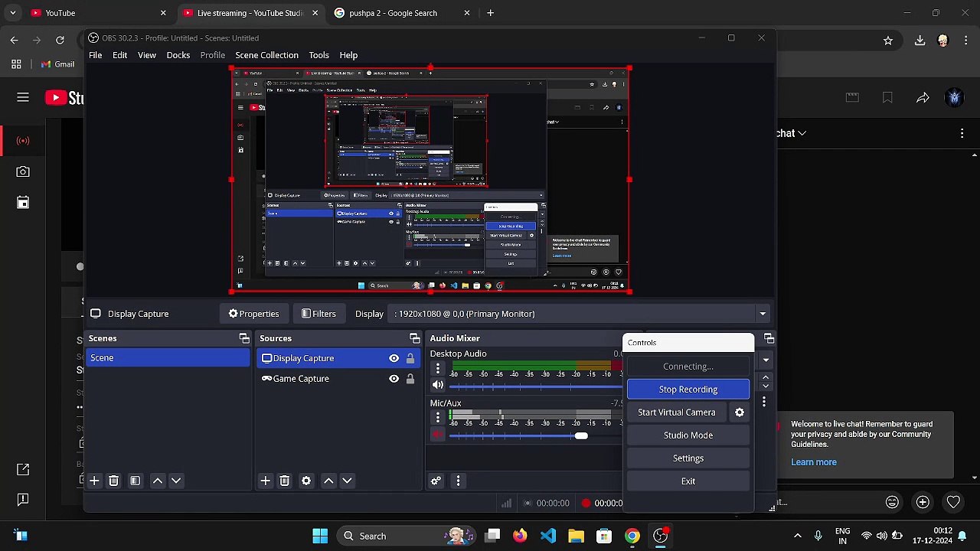
Task: Unmute Mic/Aux red speaker icon
Action: [438, 435]
